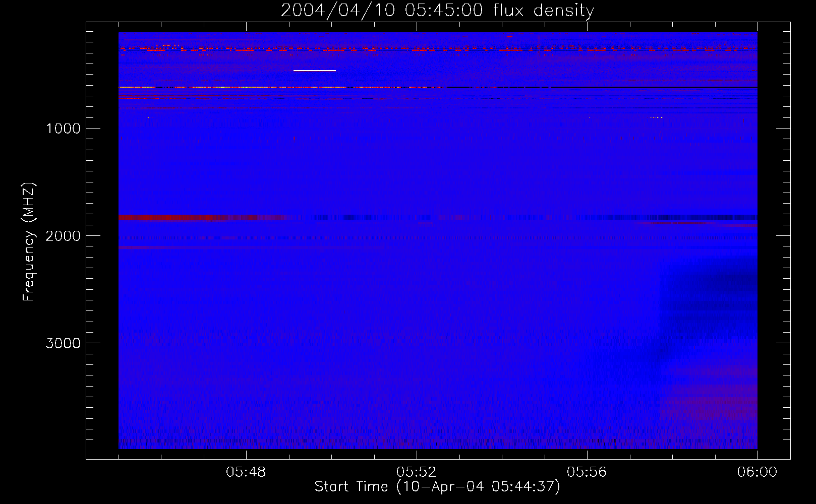Click the short white horizontal line in spectrogram
This screenshot has width=816, height=504.
click(x=315, y=71)
